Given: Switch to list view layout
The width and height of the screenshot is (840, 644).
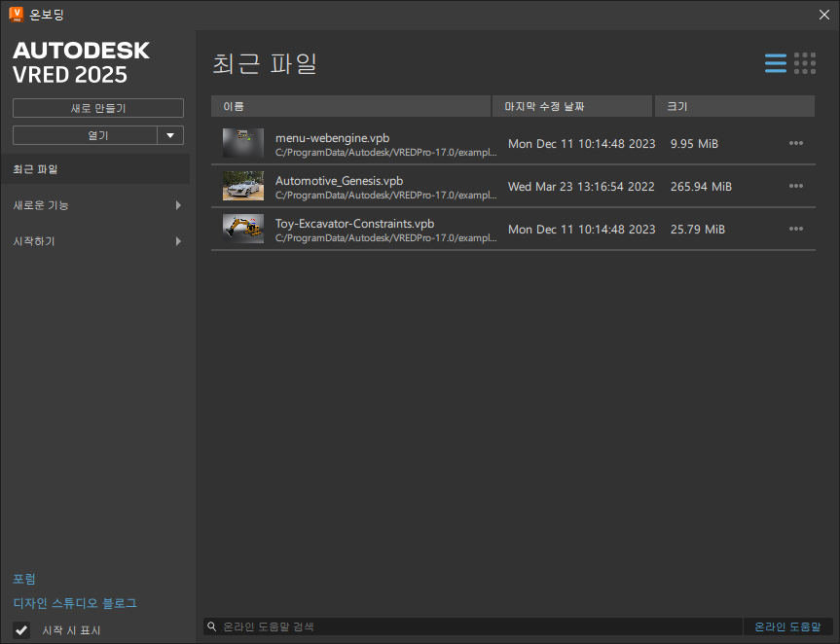Looking at the screenshot, I should coord(775,63).
